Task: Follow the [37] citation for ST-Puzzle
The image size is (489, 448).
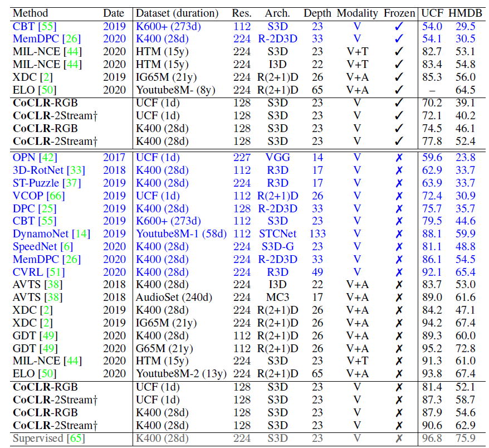Action: (71, 183)
